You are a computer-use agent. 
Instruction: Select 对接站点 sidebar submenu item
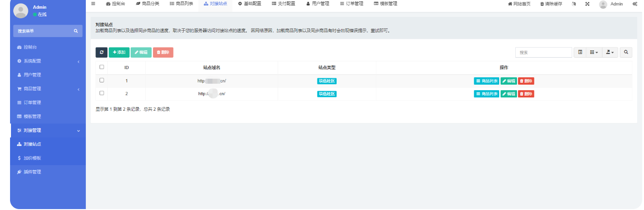48,144
